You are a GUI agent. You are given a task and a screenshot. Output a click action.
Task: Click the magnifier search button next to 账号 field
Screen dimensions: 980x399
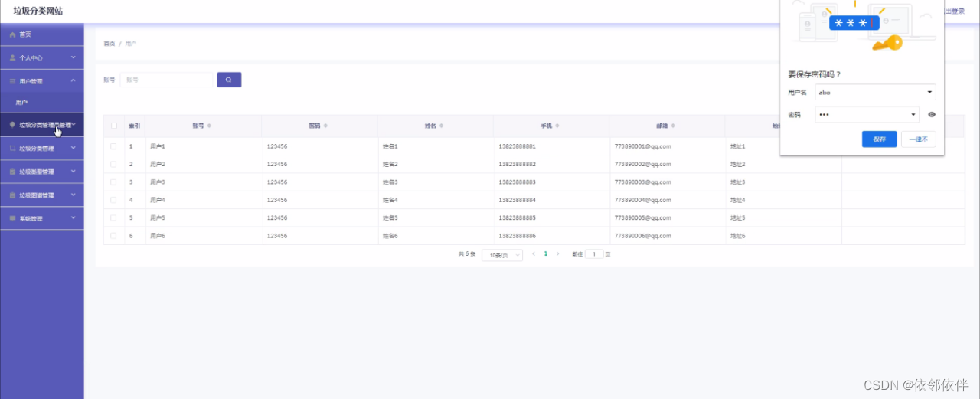229,80
